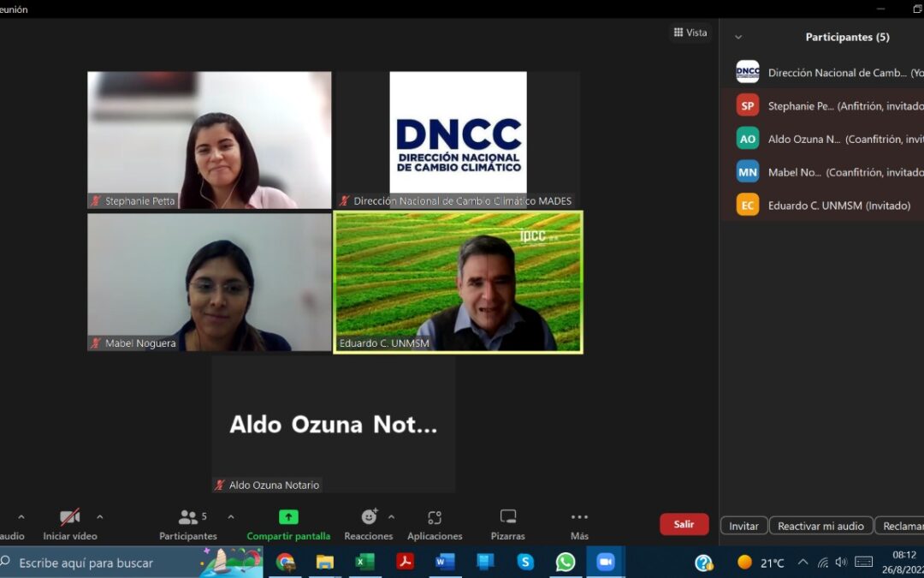Viewport: 924px width, 578px height.
Task: Click Invitar to invite more participants
Action: coord(743,525)
